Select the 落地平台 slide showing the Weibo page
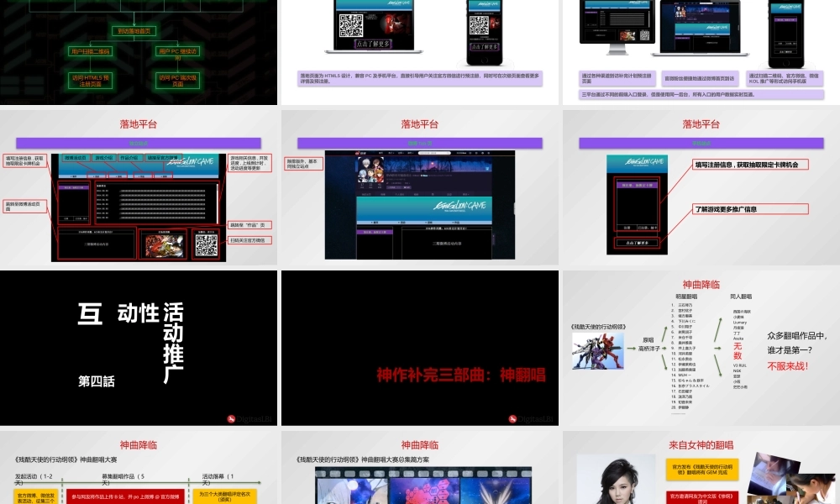 [420, 187]
